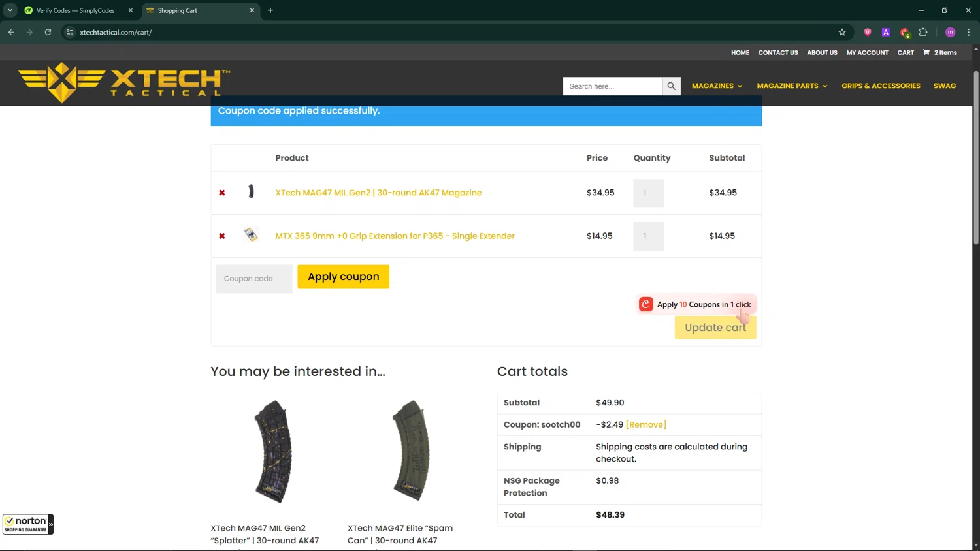Open the MAG47 MIL Gen2 product thumbnail
980x551 pixels.
click(x=251, y=191)
